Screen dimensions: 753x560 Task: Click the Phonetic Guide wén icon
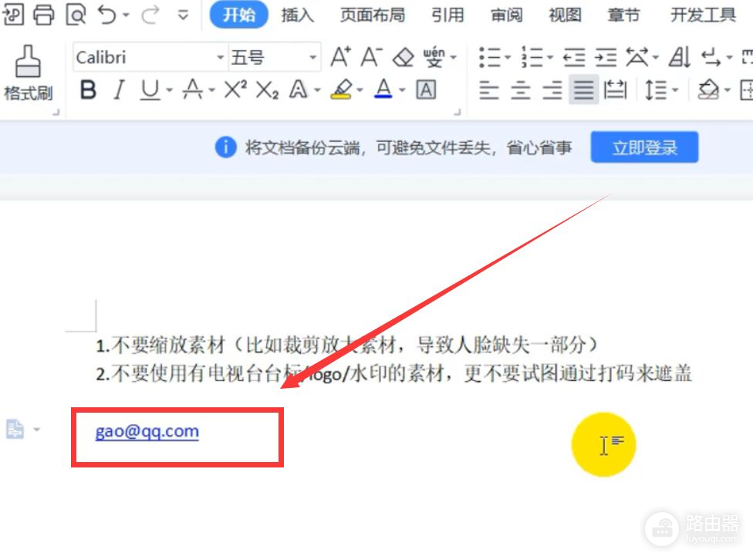(434, 56)
